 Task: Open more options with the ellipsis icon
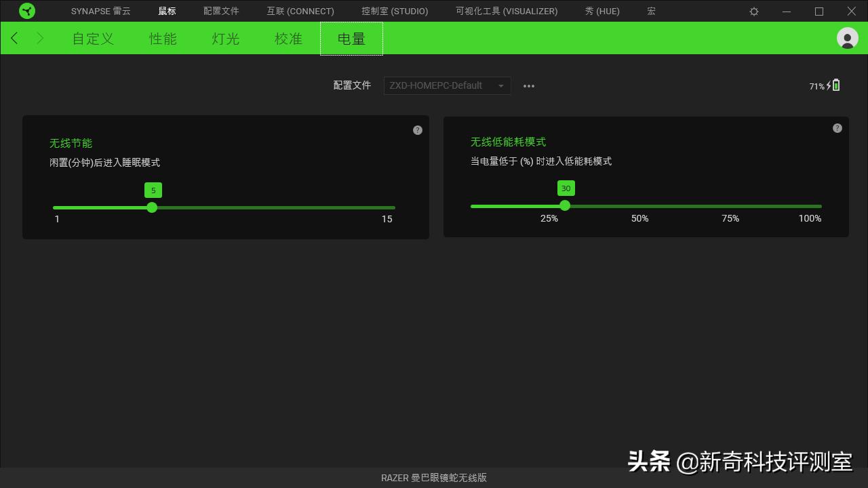[529, 85]
